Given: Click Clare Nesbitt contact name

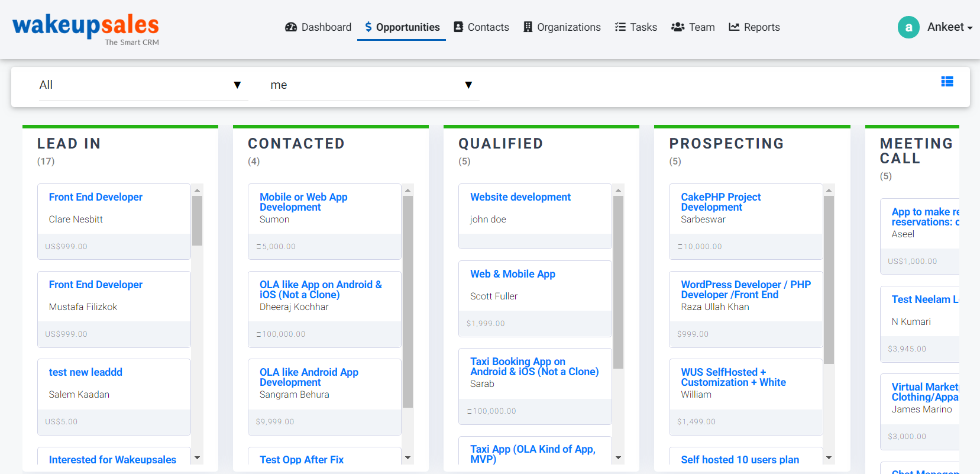Looking at the screenshot, I should tap(76, 220).
